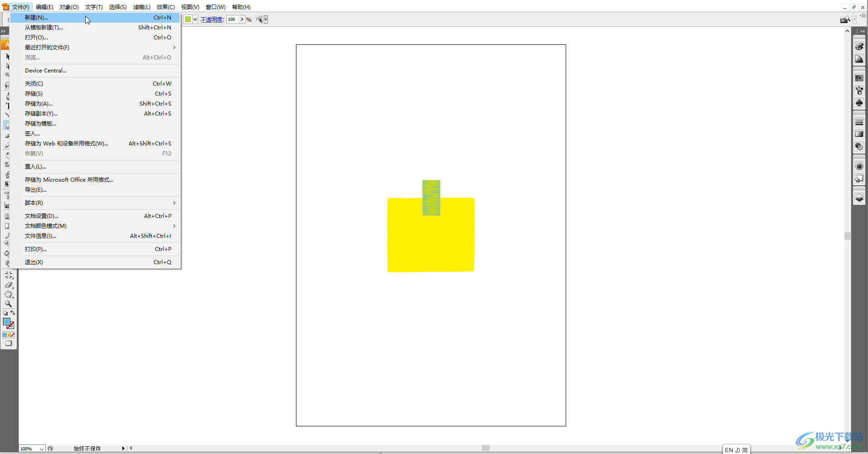868x454 pixels.
Task: Click the Illustrator app icon in the menu bar
Action: (x=5, y=7)
